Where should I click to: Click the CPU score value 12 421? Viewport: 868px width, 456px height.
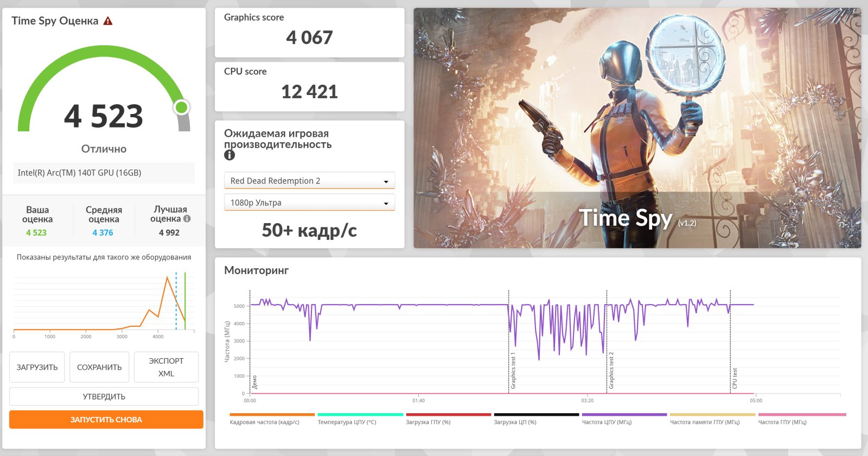(309, 92)
